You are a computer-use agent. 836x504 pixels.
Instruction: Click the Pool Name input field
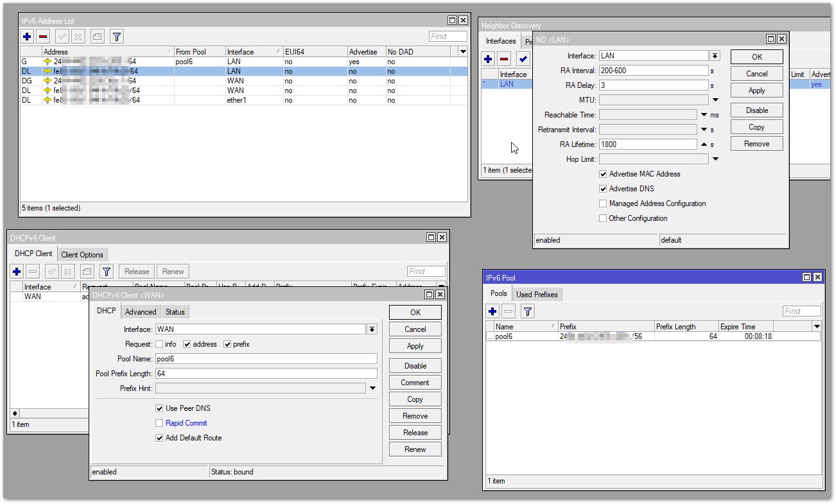coord(266,359)
